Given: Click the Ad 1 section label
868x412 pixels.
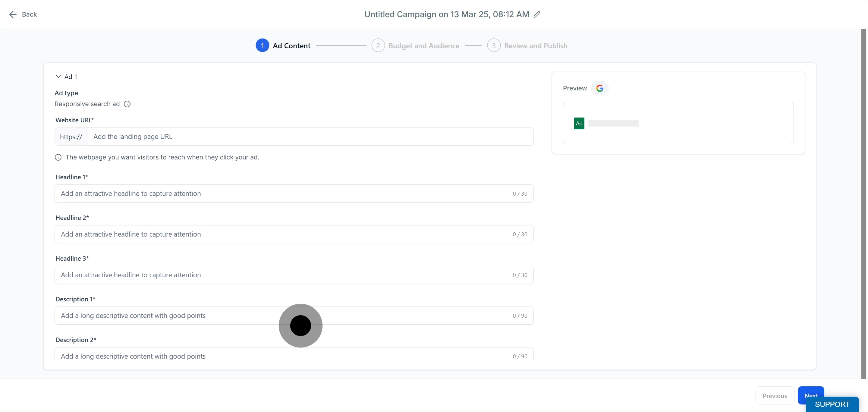Looking at the screenshot, I should pos(71,77).
